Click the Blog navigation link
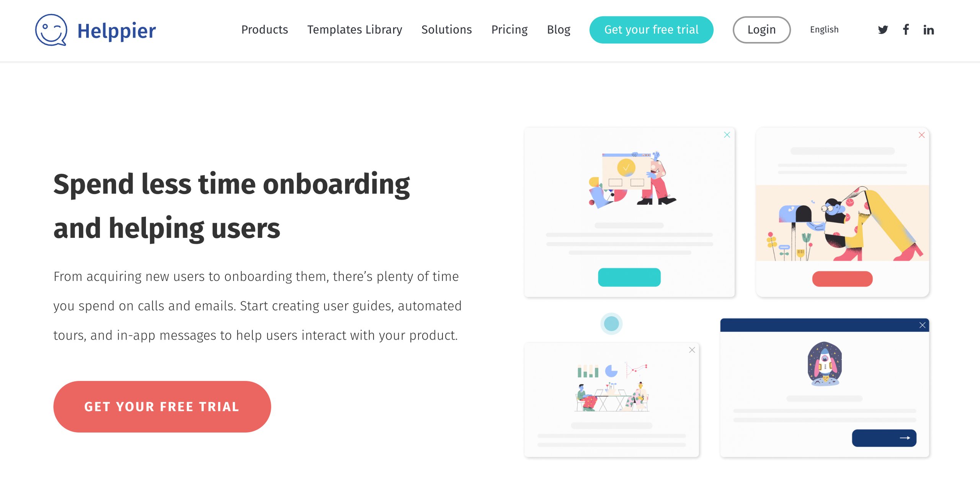 558,29
